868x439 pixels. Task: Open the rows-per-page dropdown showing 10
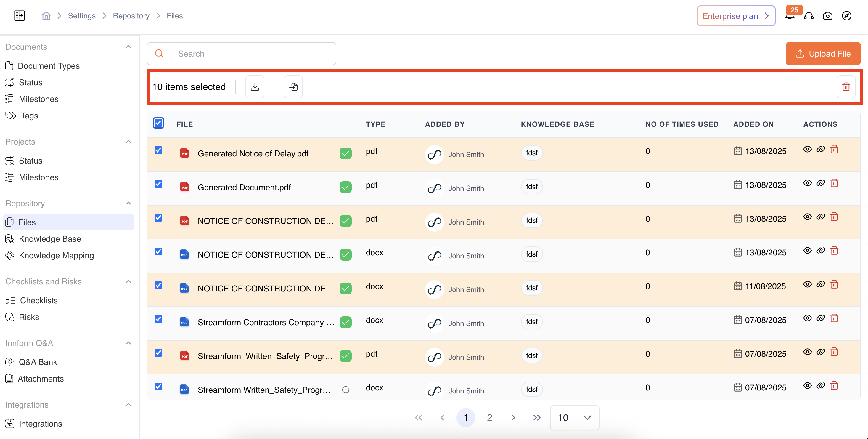575,418
